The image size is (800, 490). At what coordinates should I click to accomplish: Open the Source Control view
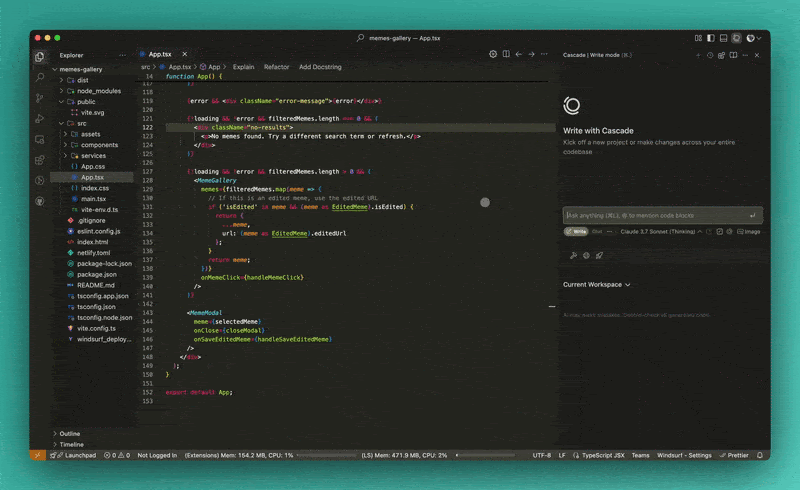tap(40, 98)
